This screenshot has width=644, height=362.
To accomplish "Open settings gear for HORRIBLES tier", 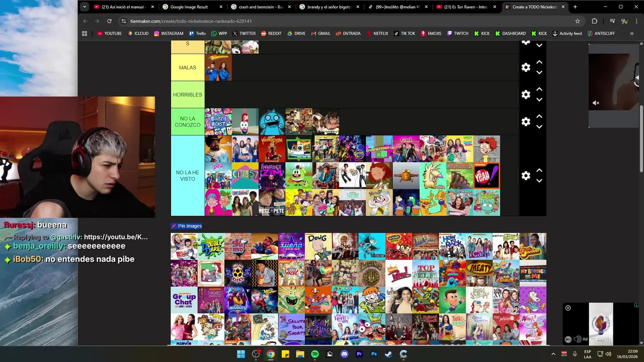I will 526,95.
